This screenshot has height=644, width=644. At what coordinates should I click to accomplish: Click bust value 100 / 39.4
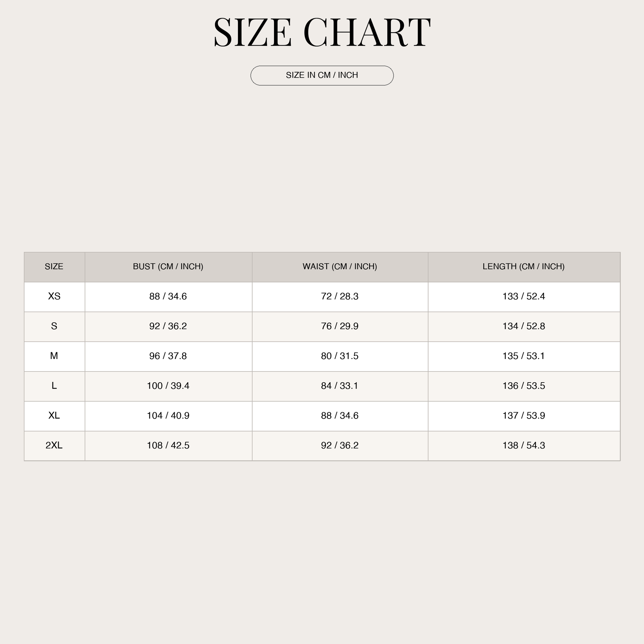pos(168,386)
